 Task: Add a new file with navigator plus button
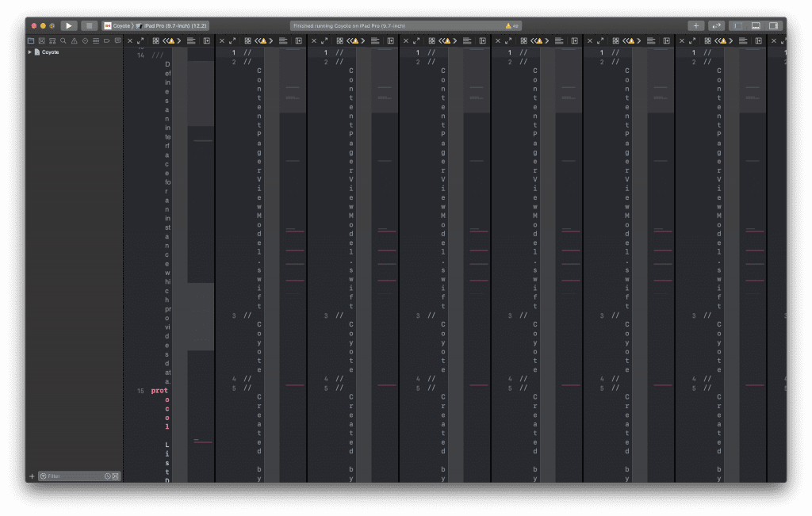click(x=32, y=476)
